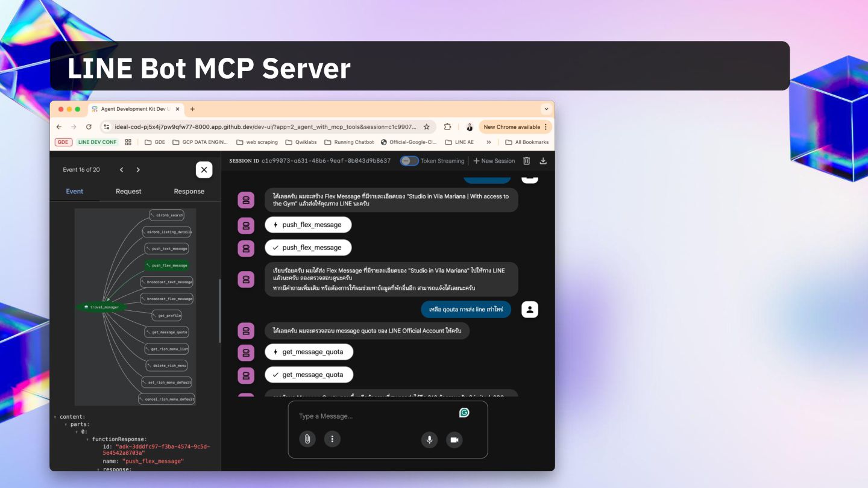Open the Running Chatbot bookmark folder
868x488 pixels.
(x=349, y=142)
